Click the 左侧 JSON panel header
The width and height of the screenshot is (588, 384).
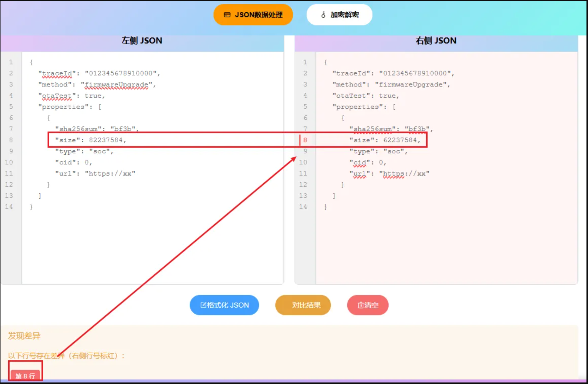pos(142,41)
